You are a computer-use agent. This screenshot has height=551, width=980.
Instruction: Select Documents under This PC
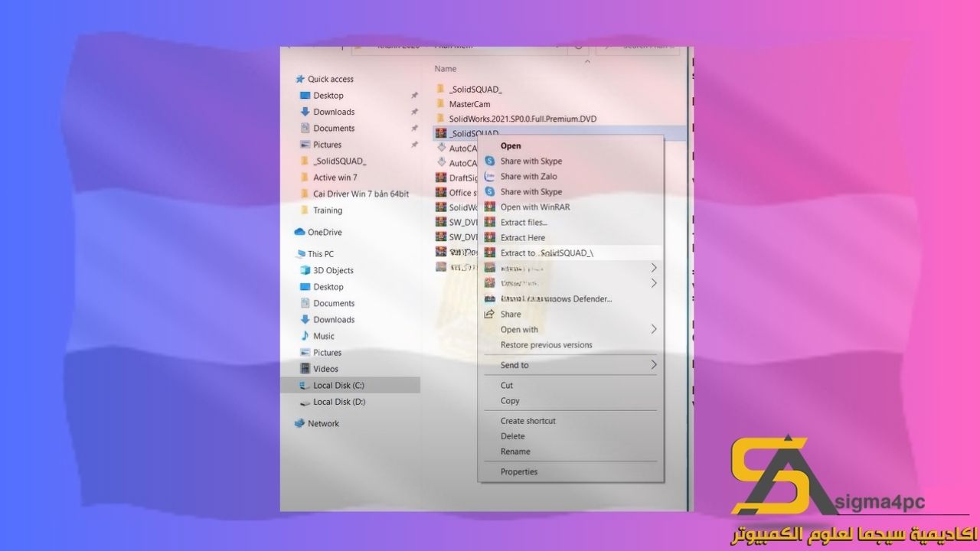334,304
